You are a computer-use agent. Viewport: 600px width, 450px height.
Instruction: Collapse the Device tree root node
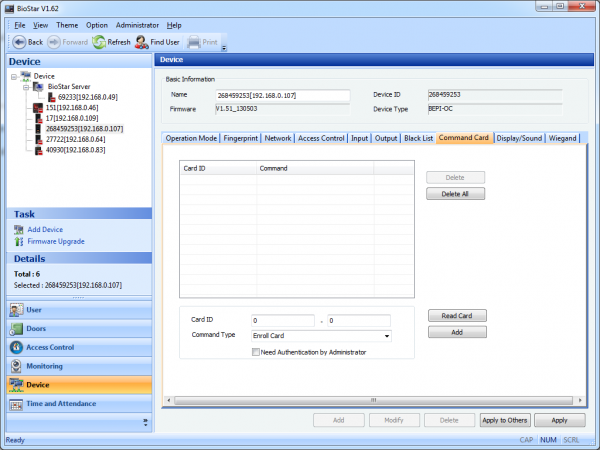point(14,76)
